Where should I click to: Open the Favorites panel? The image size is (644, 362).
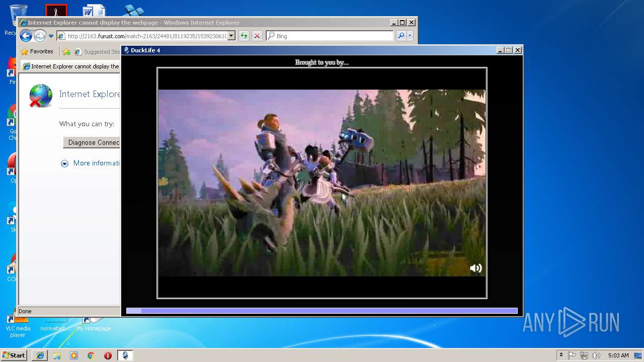coord(37,51)
